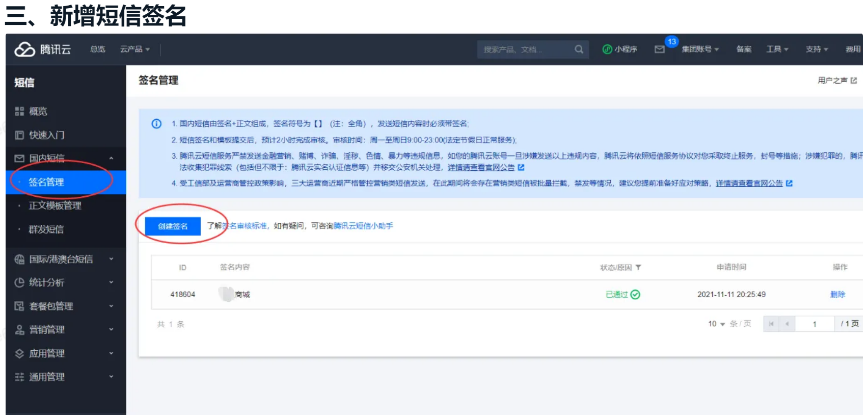Open the 总览 overview menu item
Image resolution: width=868 pixels, height=415 pixels.
pos(97,49)
